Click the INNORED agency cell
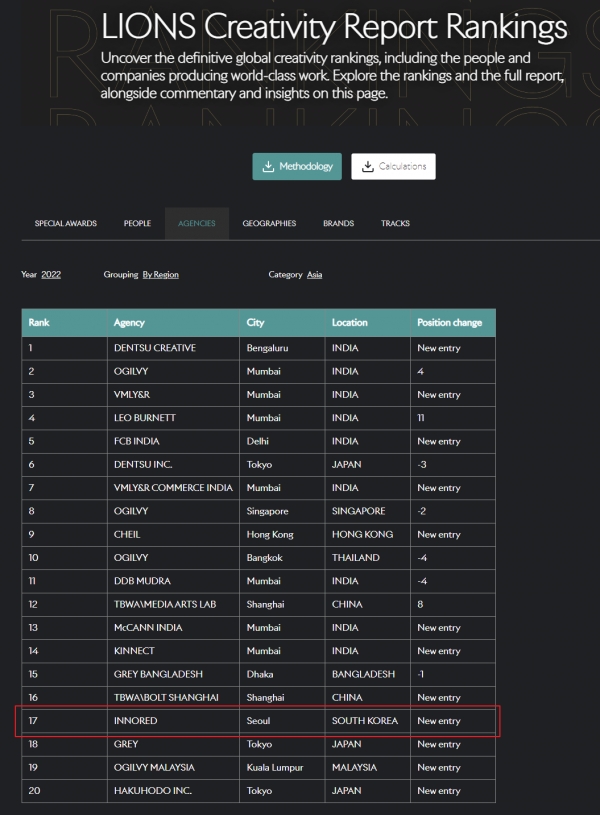Image resolution: width=600 pixels, height=815 pixels. tap(173, 720)
